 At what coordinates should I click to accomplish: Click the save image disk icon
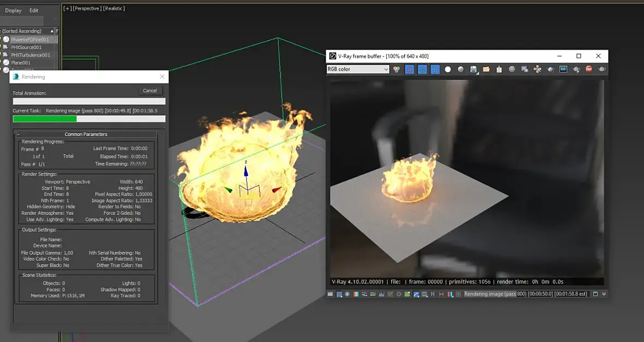(473, 69)
